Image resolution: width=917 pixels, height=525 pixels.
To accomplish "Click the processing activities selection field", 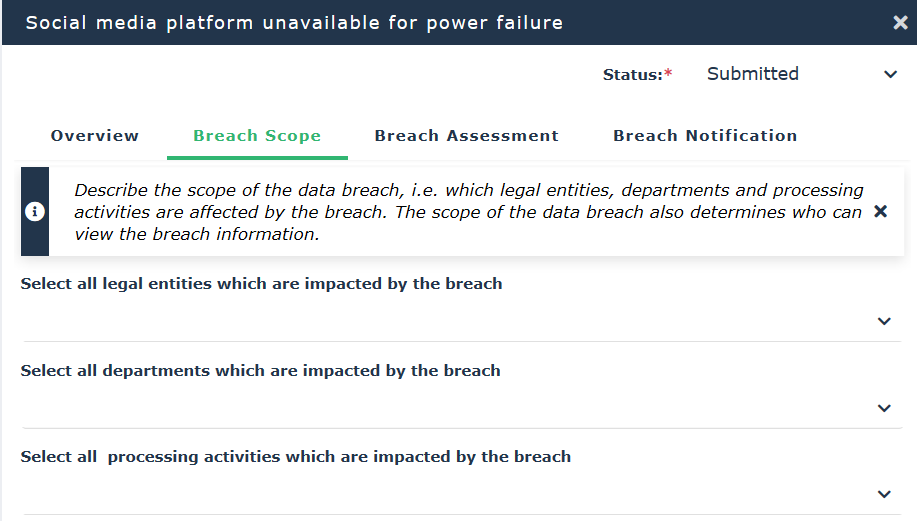I will [x=440, y=494].
